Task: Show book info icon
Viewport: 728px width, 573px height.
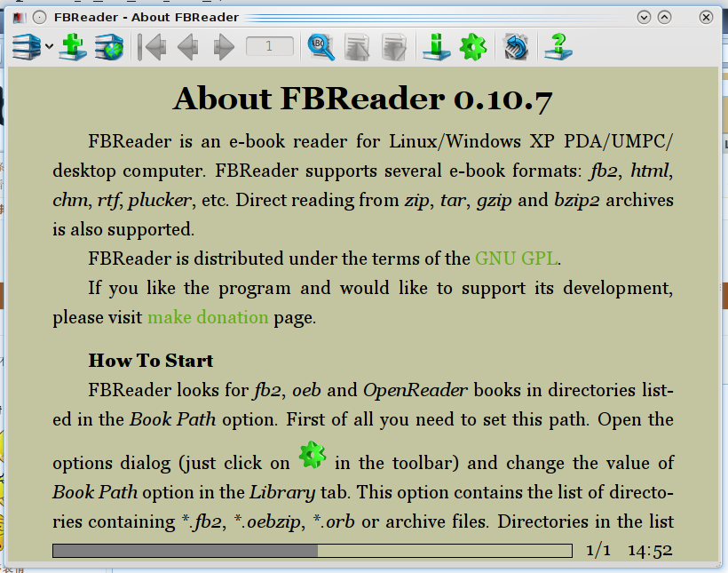Action: click(437, 47)
